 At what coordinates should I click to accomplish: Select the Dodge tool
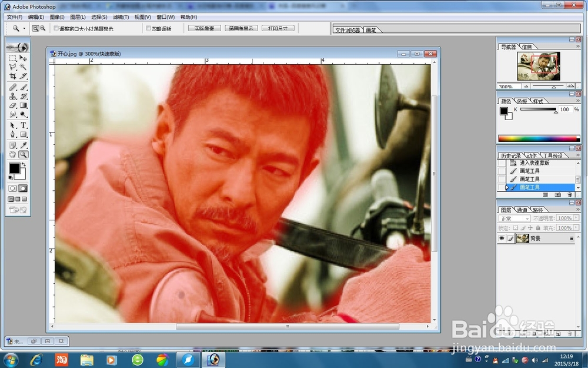tap(24, 115)
